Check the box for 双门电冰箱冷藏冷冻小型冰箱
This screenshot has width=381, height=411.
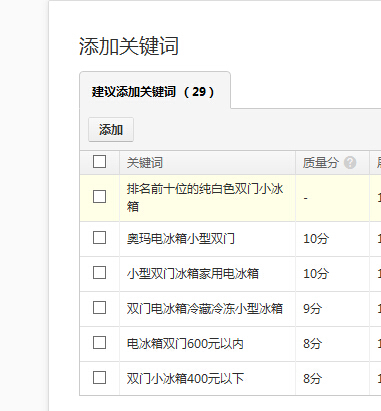click(x=99, y=308)
